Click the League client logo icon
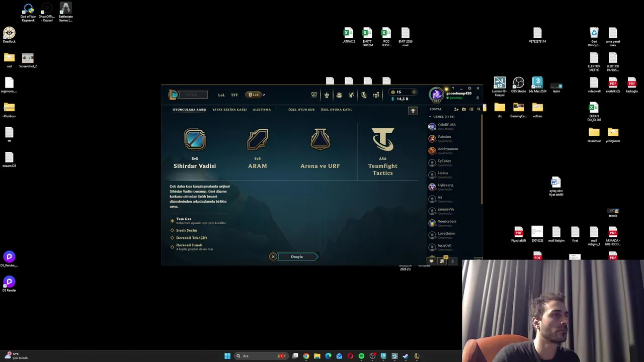 pos(173,95)
